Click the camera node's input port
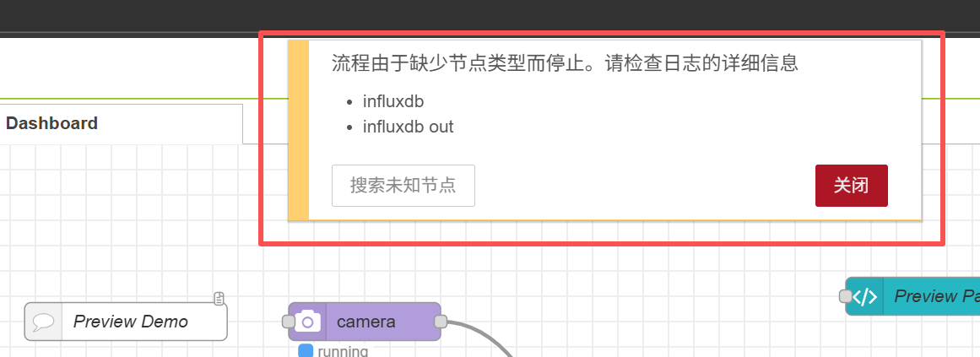Screen dimensions: 980x357 [x=288, y=322]
